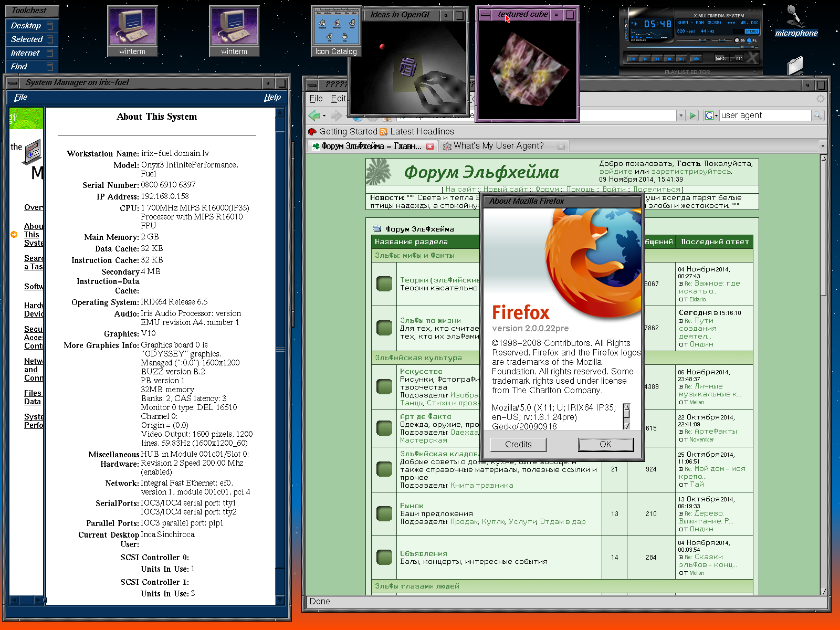Open back history dropdown arrow
840x630 pixels.
tap(324, 115)
